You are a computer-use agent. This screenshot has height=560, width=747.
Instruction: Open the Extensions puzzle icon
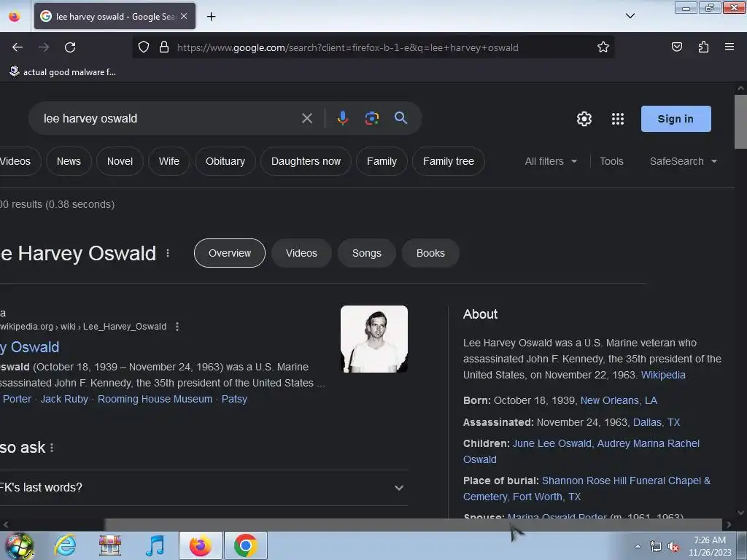coord(703,47)
